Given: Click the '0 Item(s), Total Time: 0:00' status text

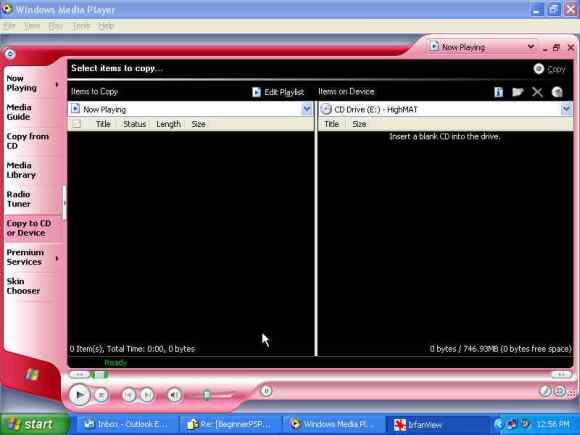Looking at the screenshot, I should 132,349.
